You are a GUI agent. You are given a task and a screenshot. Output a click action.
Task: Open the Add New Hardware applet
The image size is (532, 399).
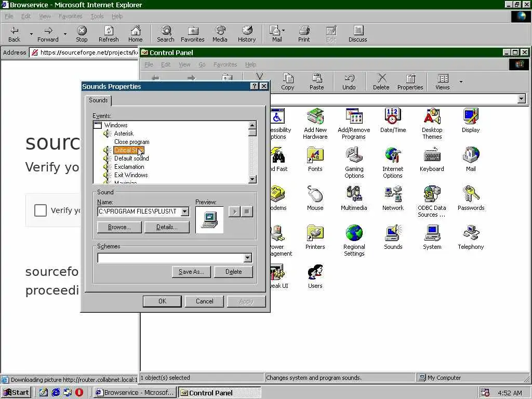tap(315, 124)
